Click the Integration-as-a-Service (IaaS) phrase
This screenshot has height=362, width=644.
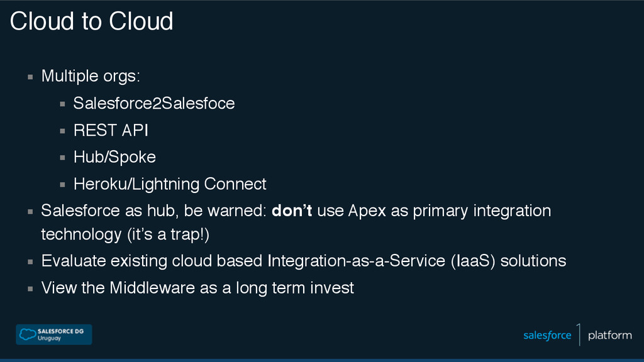(382, 261)
